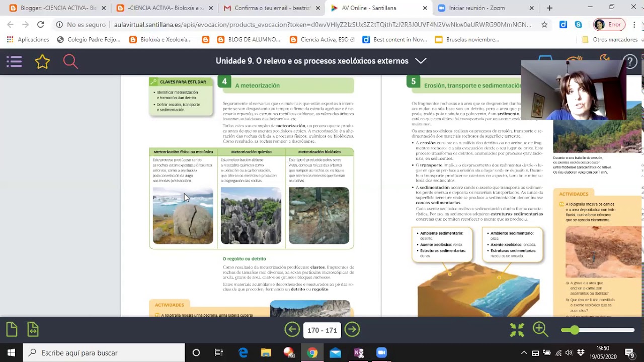Show hidden system tray icons
The width and height of the screenshot is (644, 362).
click(x=524, y=352)
